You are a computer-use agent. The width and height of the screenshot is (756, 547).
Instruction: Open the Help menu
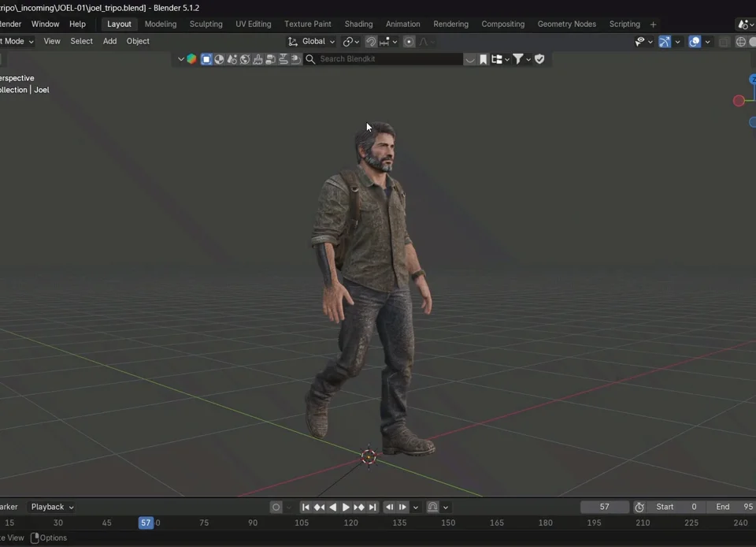click(x=78, y=24)
